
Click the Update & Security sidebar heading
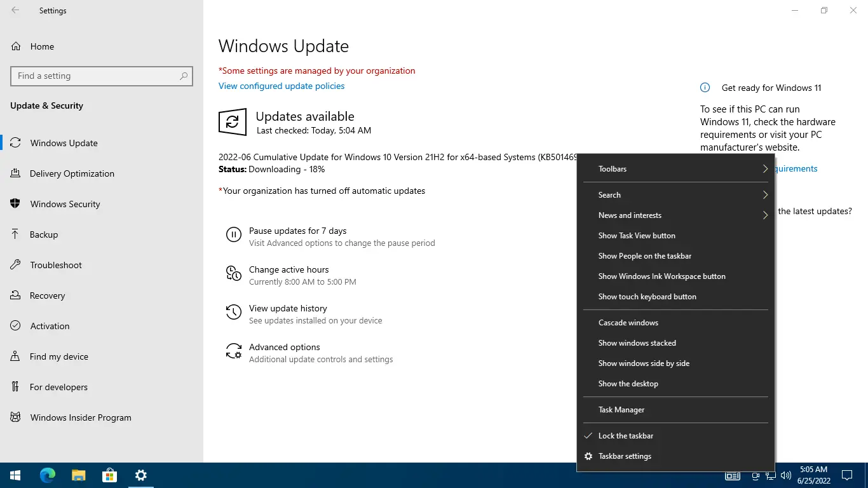46,105
